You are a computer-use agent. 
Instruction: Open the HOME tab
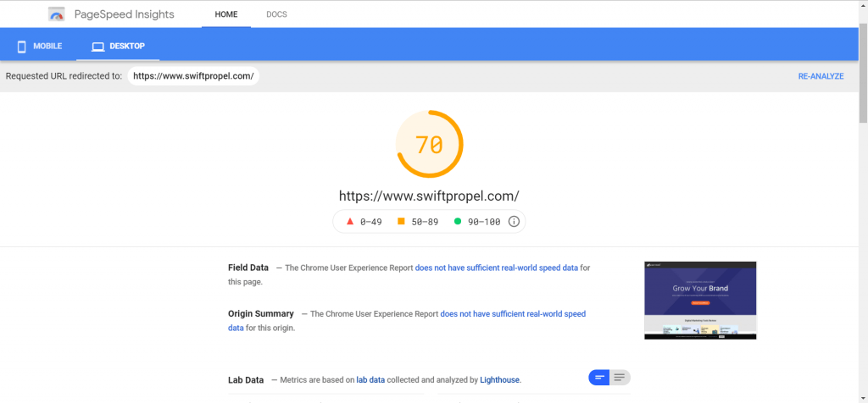point(226,14)
